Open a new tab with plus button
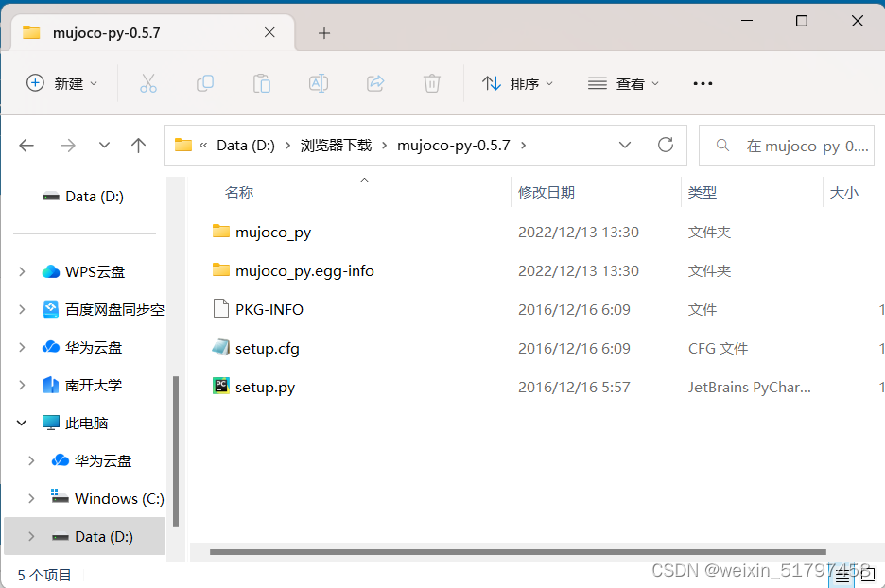This screenshot has width=885, height=588. (x=324, y=33)
